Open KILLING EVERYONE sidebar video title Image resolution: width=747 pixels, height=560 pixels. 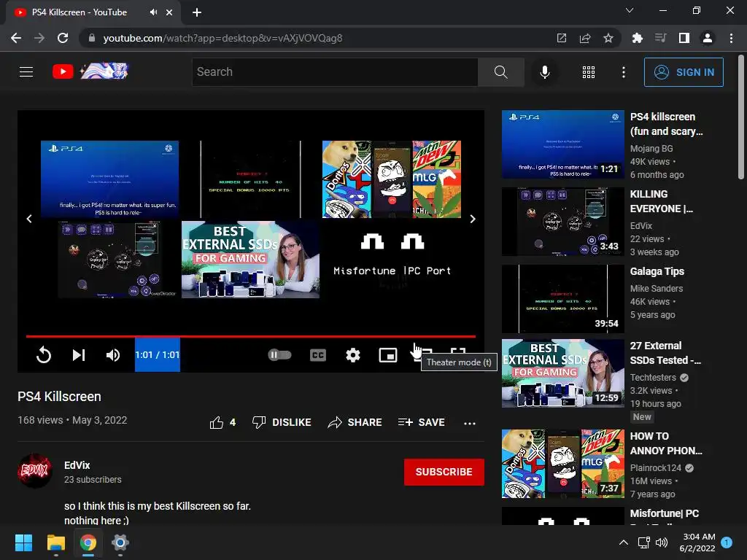(x=661, y=201)
